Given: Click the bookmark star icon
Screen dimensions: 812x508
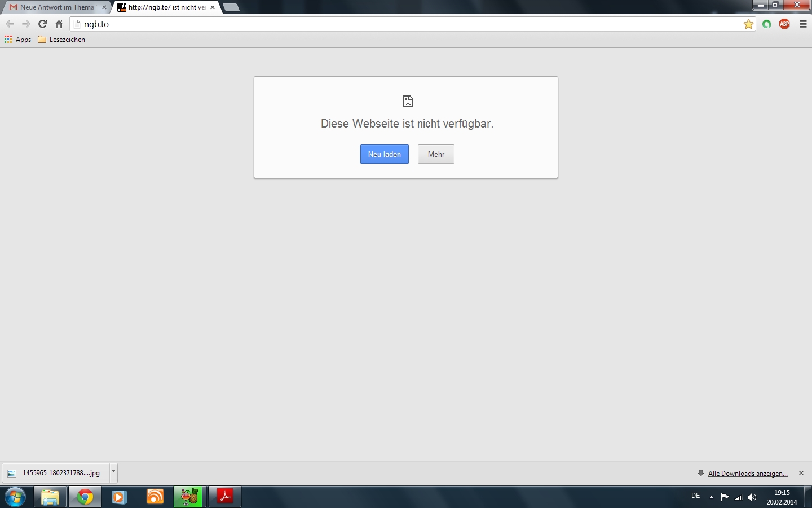Looking at the screenshot, I should [x=748, y=24].
